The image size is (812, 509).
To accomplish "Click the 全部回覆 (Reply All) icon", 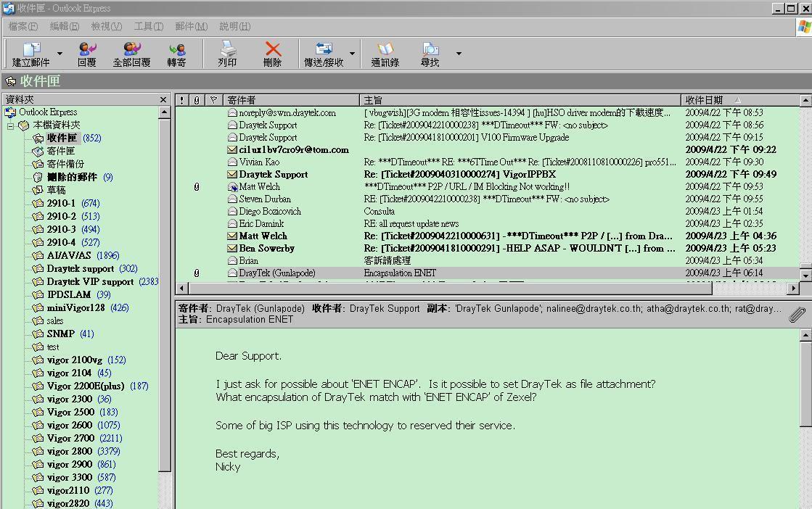I will pos(131,54).
